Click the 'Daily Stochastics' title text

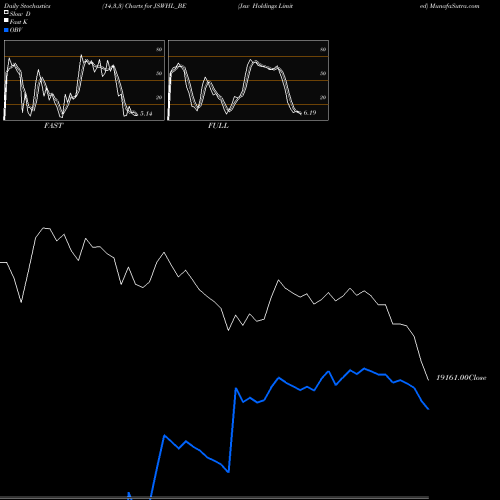click(27, 6)
